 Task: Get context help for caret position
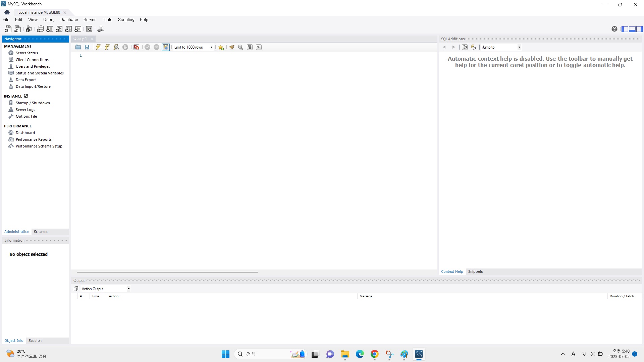(x=465, y=47)
